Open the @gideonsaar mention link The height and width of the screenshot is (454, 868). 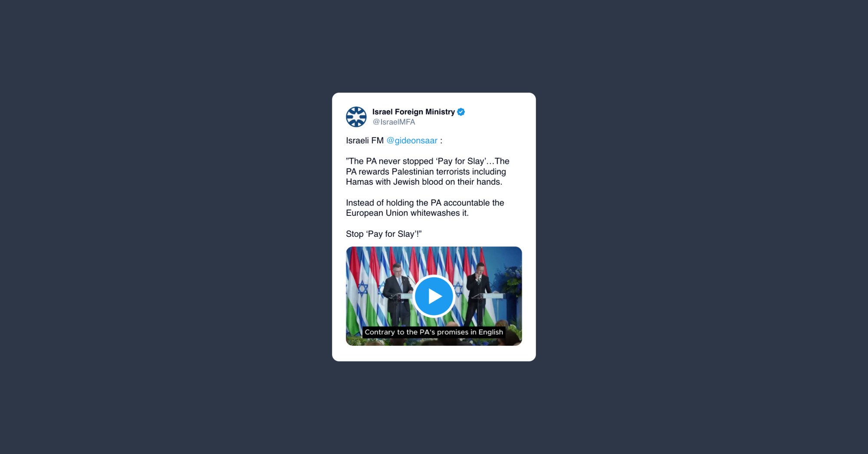pos(412,140)
